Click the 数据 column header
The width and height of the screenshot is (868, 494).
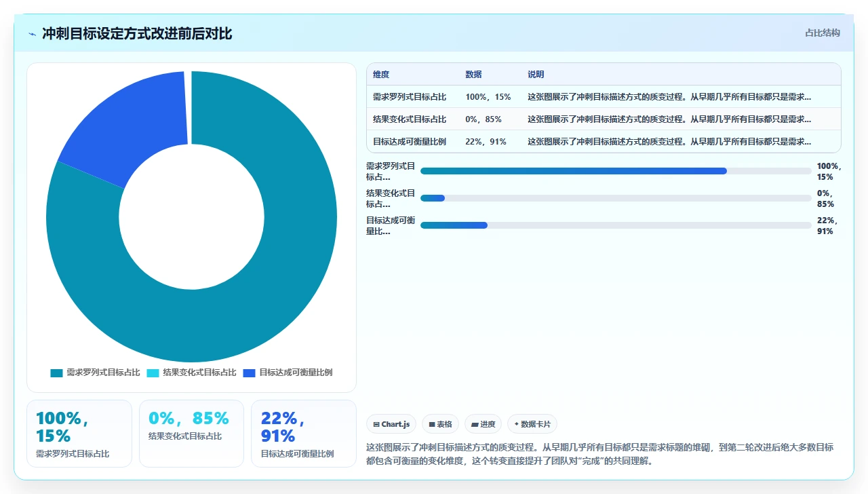473,75
